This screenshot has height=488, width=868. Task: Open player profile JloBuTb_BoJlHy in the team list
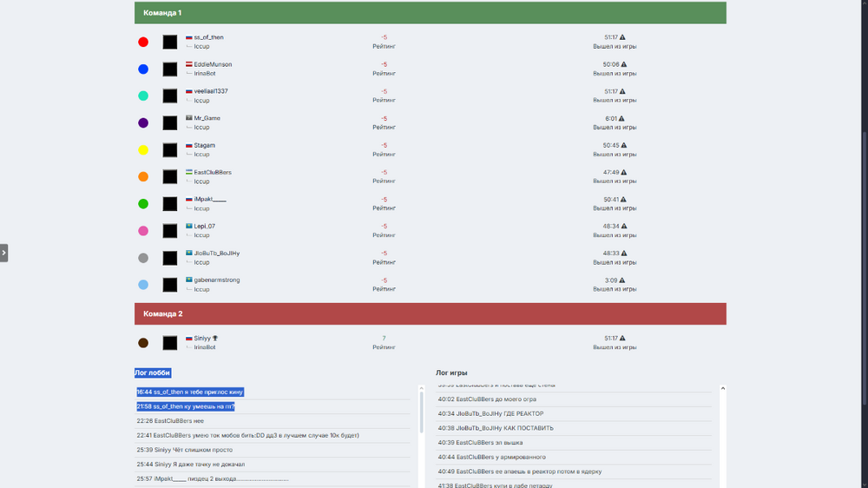[217, 254]
